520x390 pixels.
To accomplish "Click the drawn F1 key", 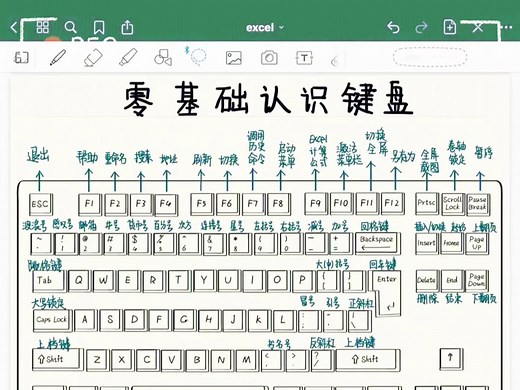I will [x=89, y=204].
